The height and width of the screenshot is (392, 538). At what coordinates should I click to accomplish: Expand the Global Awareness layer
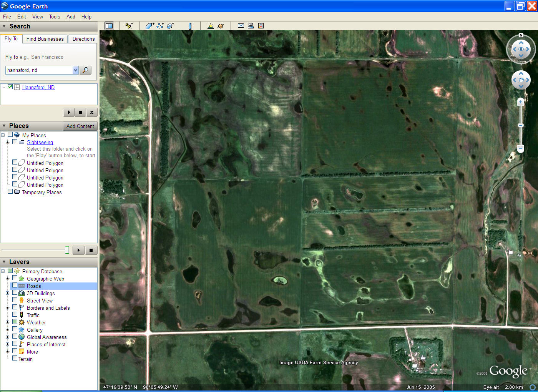pyautogui.click(x=7, y=337)
